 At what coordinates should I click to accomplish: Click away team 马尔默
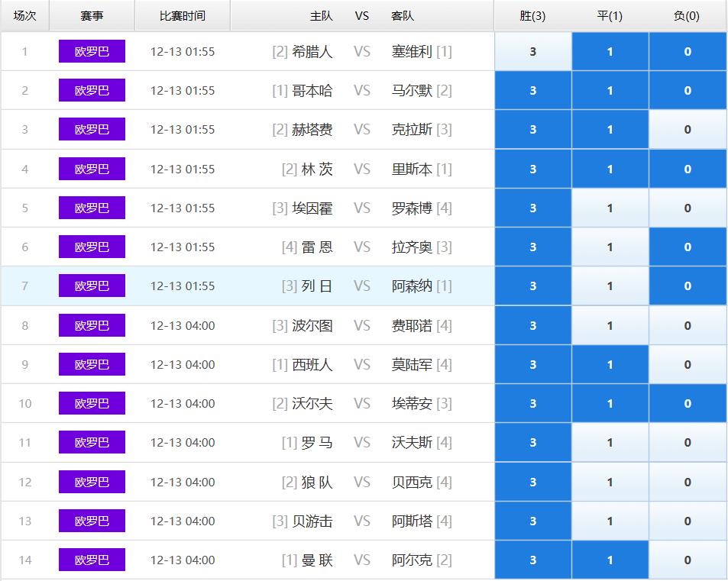pyautogui.click(x=412, y=91)
